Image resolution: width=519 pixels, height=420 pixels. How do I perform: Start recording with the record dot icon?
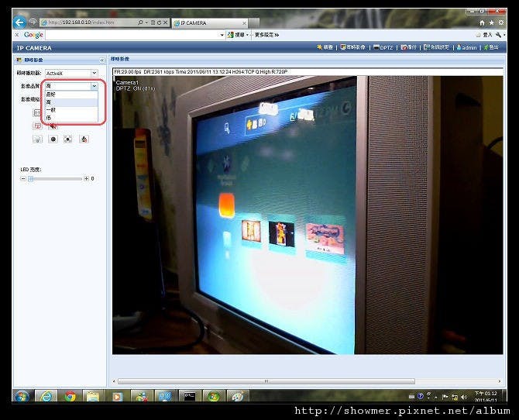click(53, 139)
